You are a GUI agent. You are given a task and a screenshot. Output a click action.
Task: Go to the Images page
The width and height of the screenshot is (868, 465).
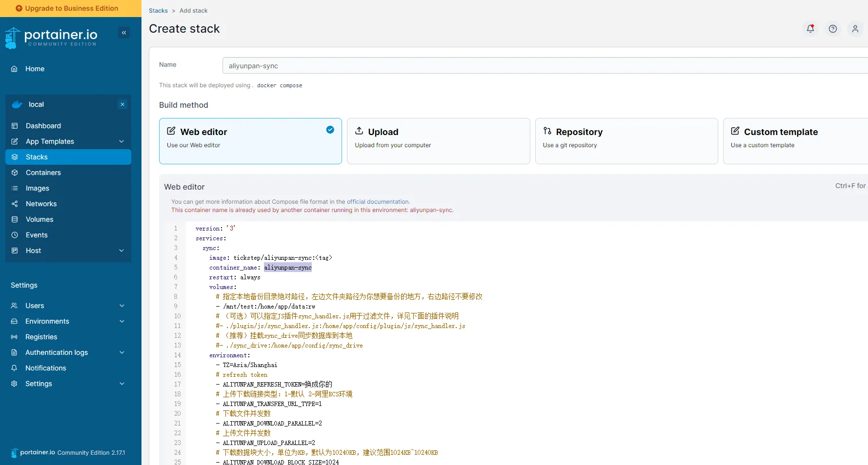point(68,188)
